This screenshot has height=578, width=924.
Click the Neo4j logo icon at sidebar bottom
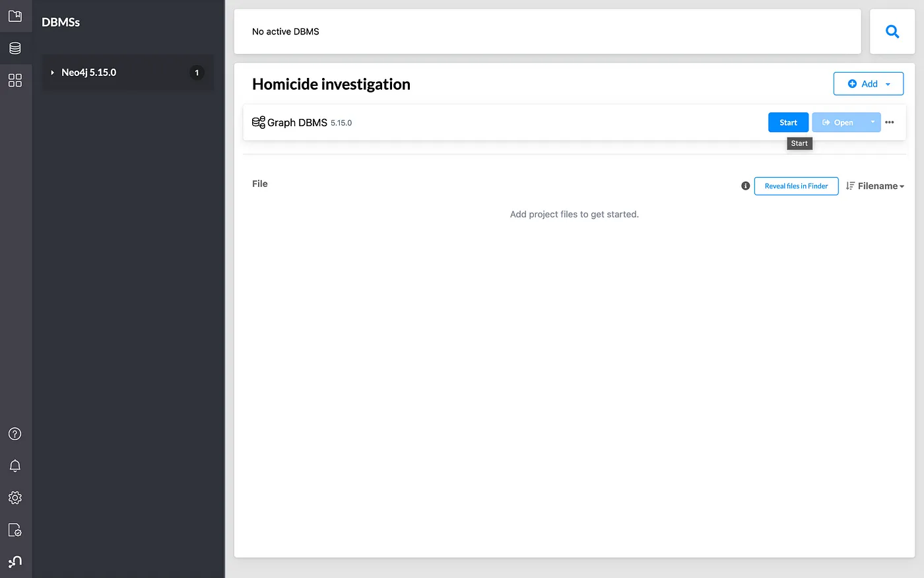coord(15,561)
